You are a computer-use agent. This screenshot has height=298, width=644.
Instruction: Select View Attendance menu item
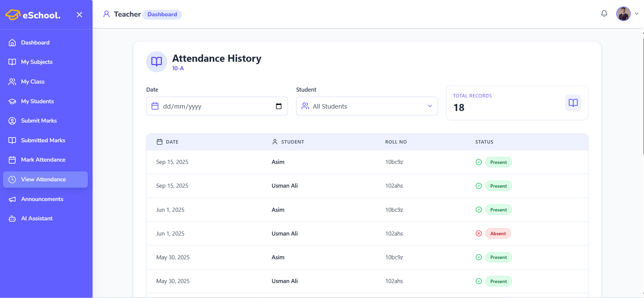[x=45, y=179]
